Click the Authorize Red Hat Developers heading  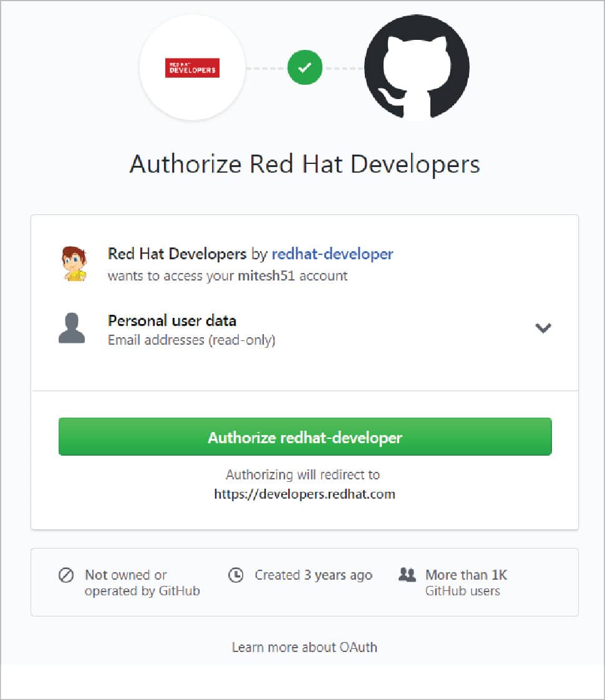point(304,165)
